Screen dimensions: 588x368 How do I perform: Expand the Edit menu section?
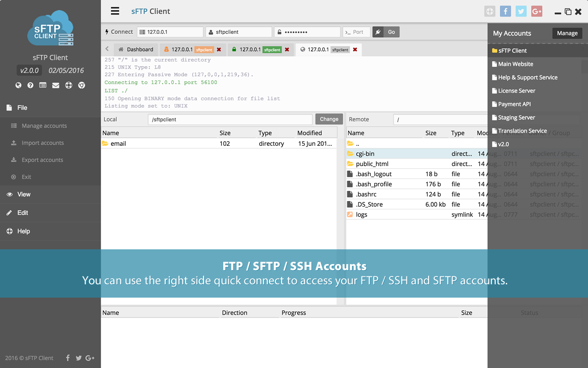51,213
